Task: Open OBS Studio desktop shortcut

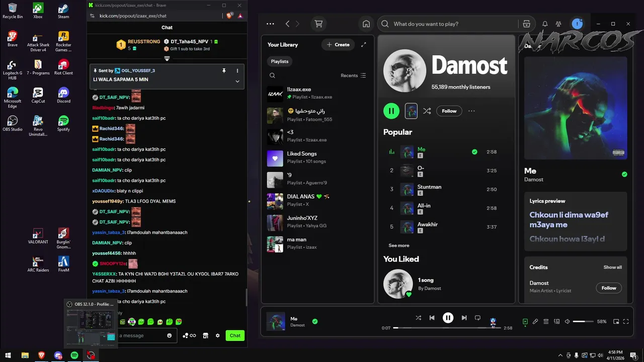Action: tap(13, 123)
